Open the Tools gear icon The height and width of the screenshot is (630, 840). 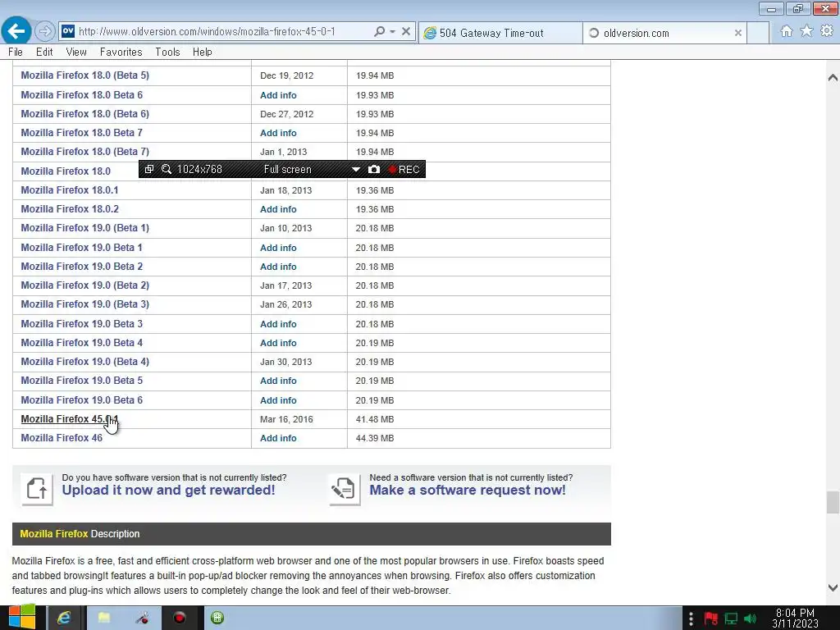coord(827,31)
